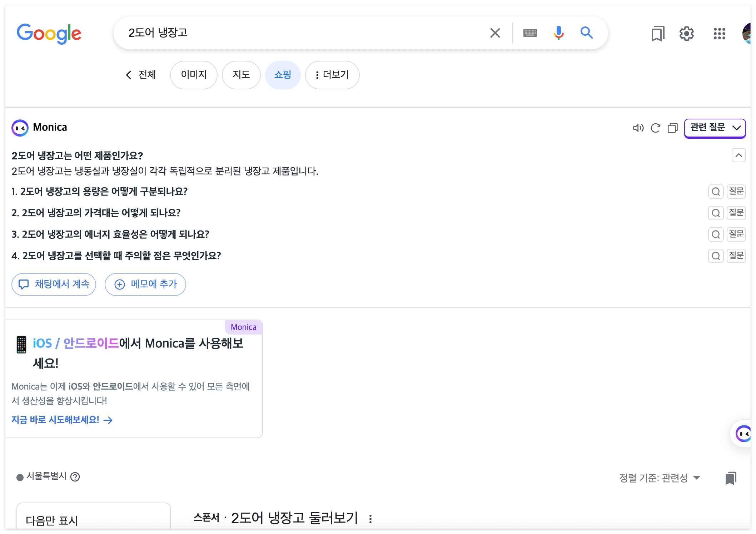Click the Monica logo icon in panel header
Image resolution: width=756 pixels, height=534 pixels.
20,128
